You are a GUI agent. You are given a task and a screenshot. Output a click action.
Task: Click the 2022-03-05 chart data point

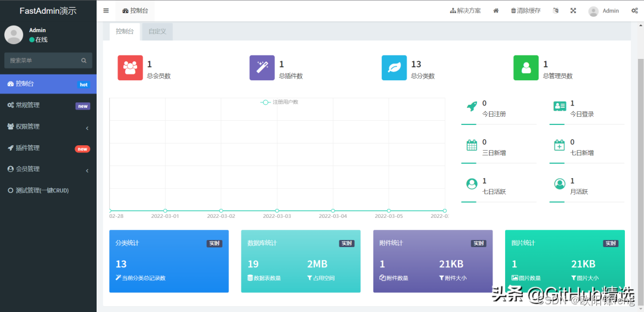coord(389,211)
